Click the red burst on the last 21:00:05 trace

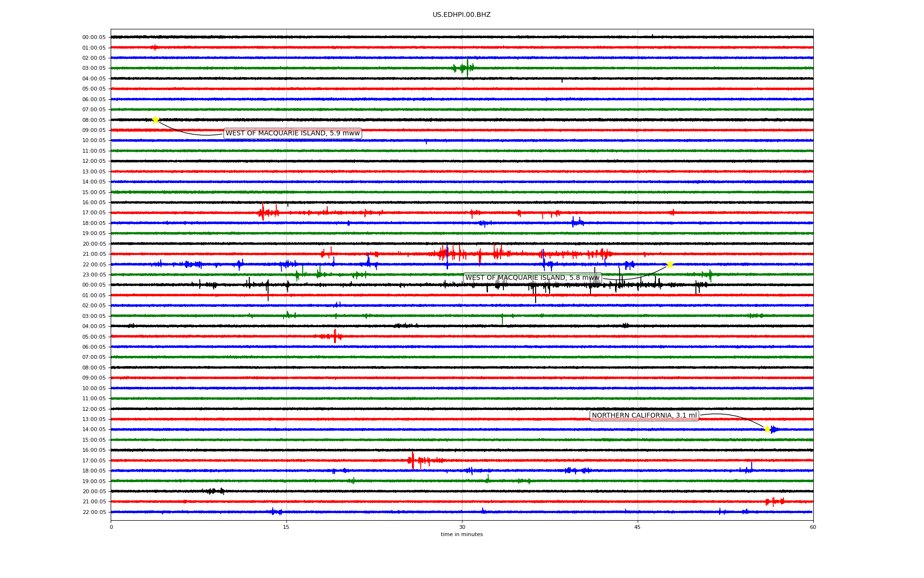tap(774, 501)
